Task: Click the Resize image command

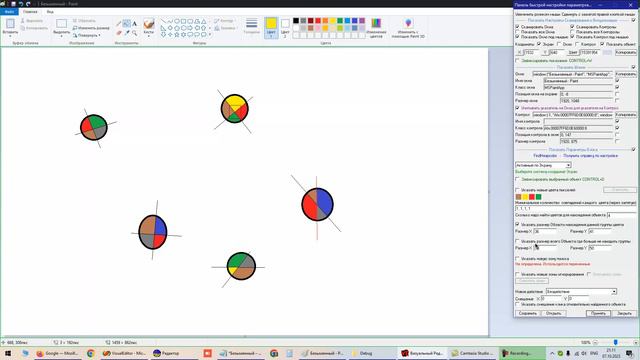Action: (x=91, y=28)
